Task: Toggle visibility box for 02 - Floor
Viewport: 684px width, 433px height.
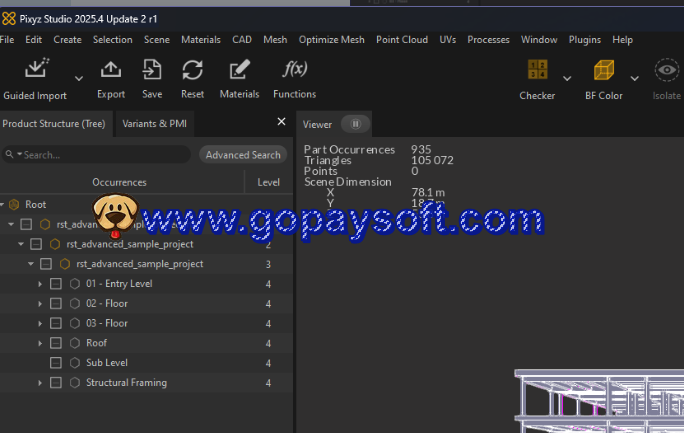Action: point(56,303)
